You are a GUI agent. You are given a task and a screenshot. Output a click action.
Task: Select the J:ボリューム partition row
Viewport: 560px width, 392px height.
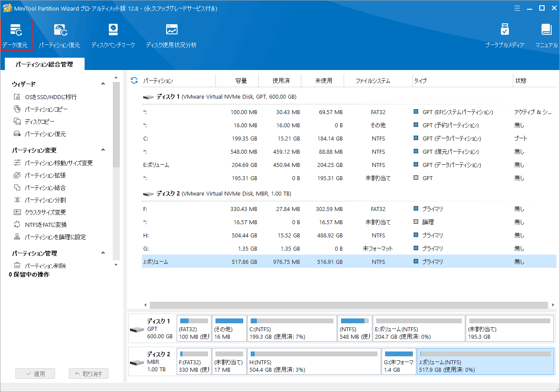click(349, 262)
